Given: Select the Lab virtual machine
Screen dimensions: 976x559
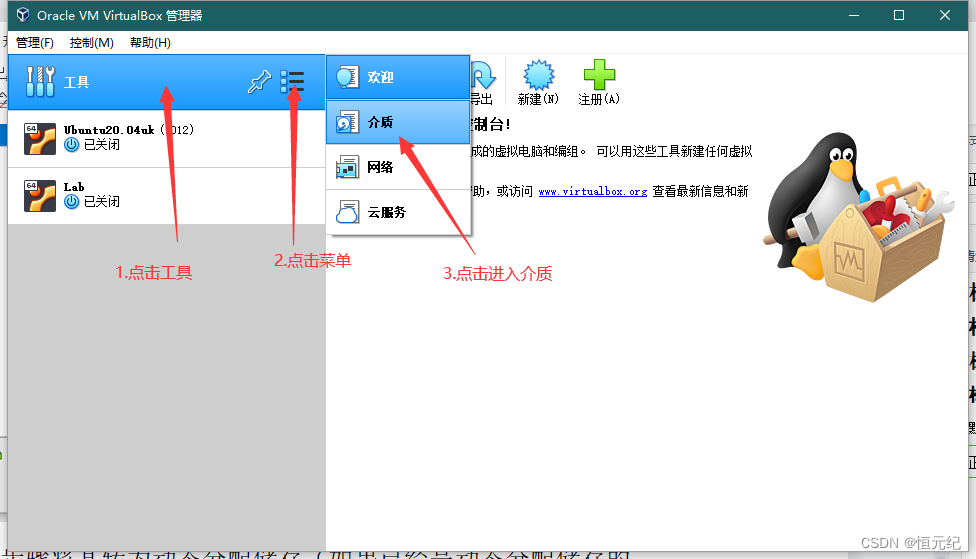Looking at the screenshot, I should pos(166,195).
